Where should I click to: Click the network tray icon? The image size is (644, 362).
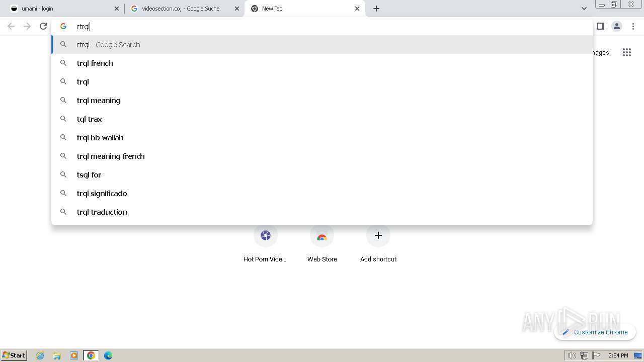tap(584, 355)
